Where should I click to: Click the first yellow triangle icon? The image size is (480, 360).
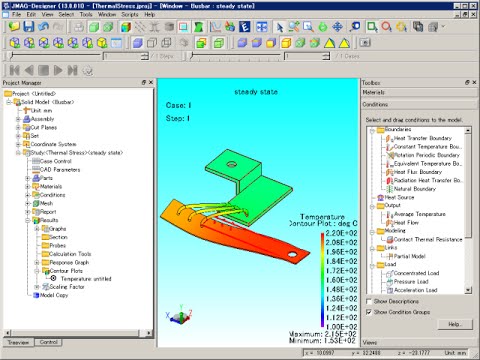pyautogui.click(x=329, y=43)
